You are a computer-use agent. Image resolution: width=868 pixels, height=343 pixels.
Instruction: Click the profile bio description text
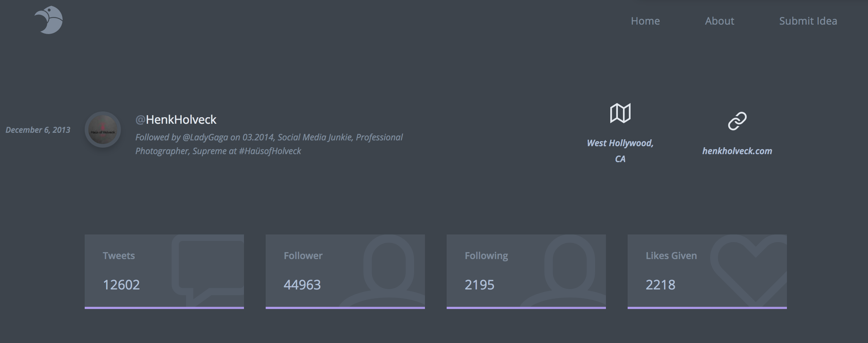[x=269, y=144]
